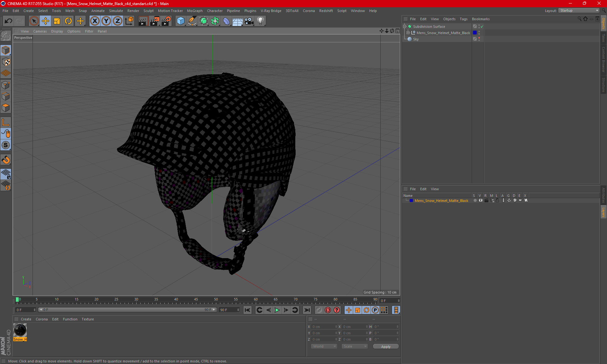Add a Cube primitive object
The width and height of the screenshot is (607, 364).
[181, 21]
